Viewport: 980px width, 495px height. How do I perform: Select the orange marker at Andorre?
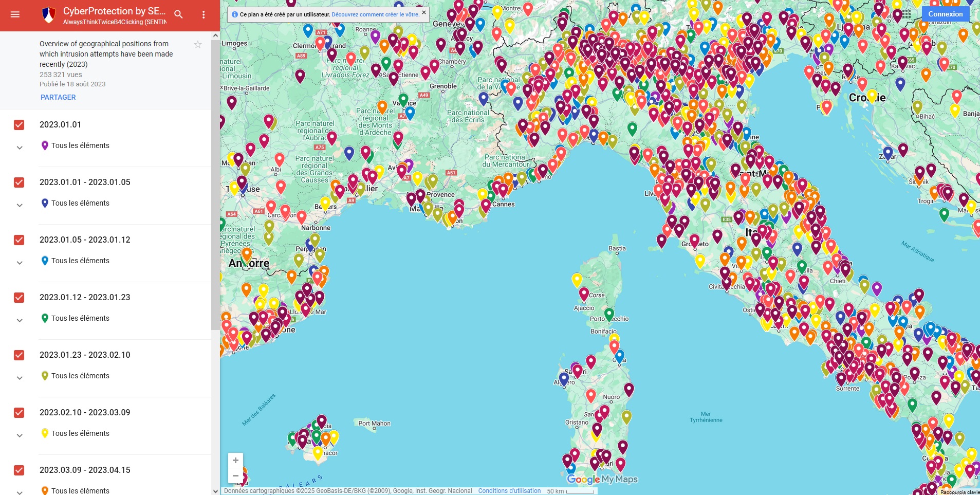247,254
